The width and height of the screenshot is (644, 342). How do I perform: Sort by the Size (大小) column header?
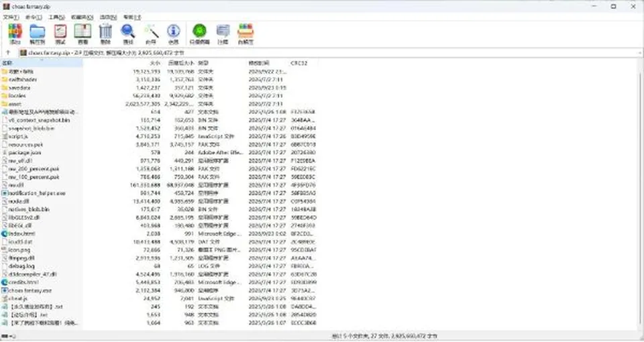click(155, 63)
